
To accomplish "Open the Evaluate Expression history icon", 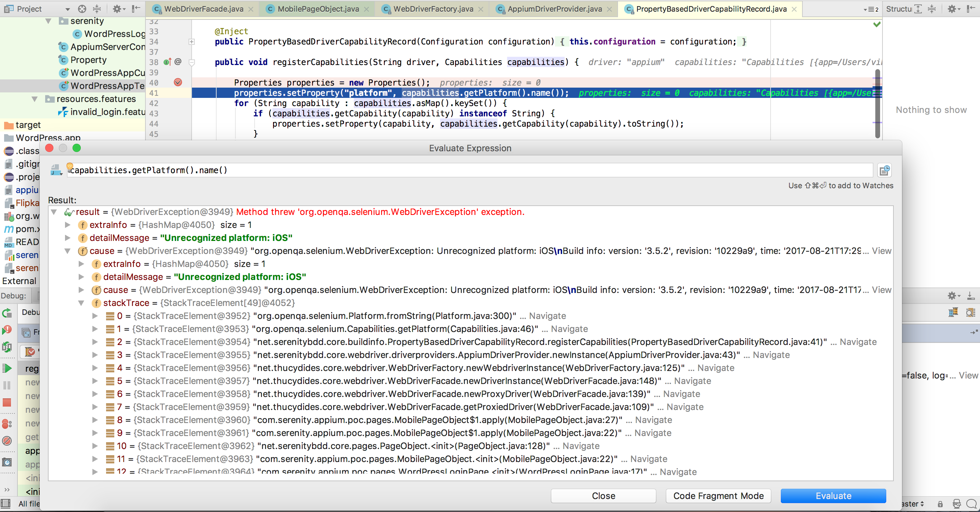I will (x=884, y=170).
